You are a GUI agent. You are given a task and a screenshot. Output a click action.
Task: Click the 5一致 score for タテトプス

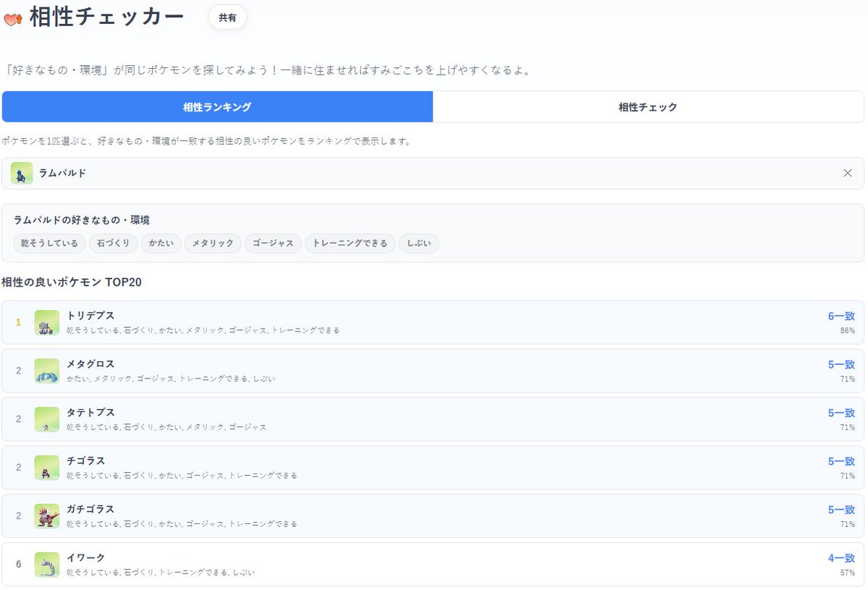coord(841,413)
